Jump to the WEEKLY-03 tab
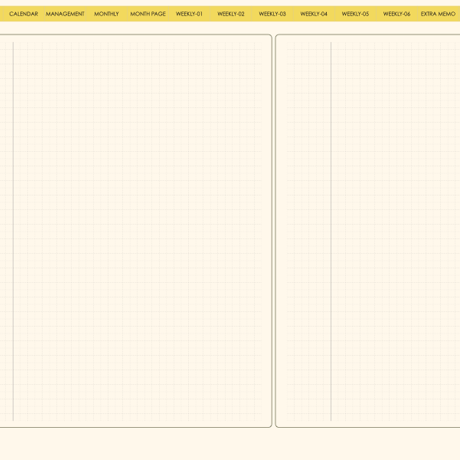Screen dimensions: 460x460 272,14
